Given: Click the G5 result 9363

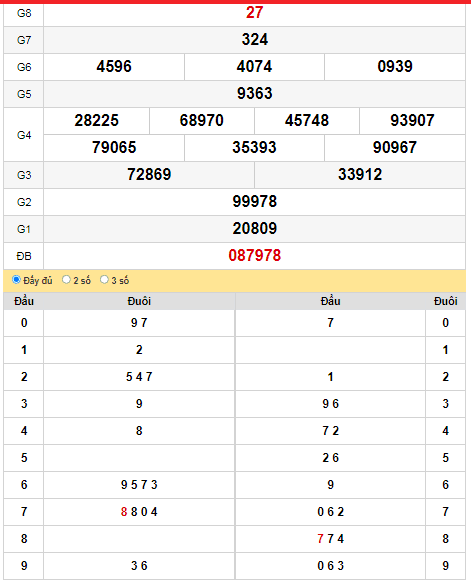Looking at the screenshot, I should click(255, 93).
